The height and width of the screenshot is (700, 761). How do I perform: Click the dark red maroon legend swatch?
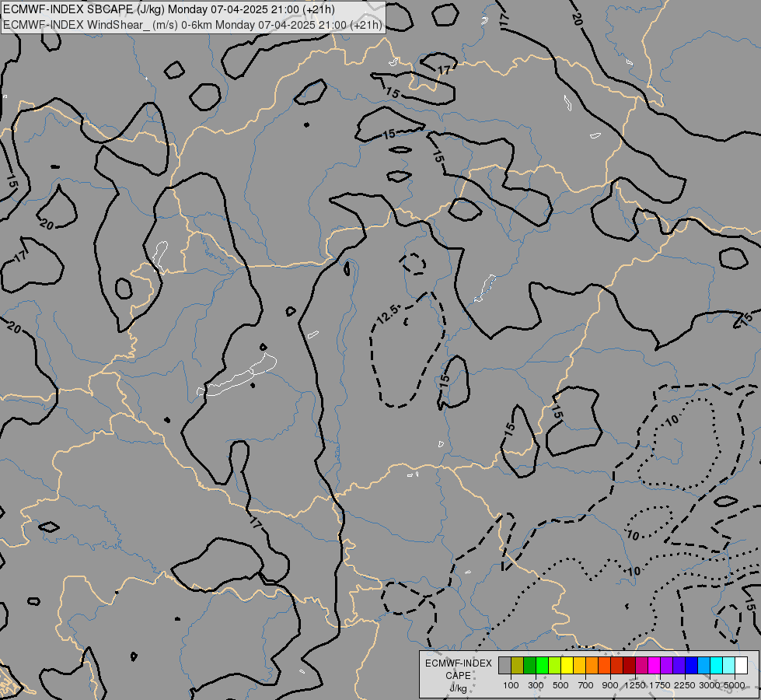(630, 665)
